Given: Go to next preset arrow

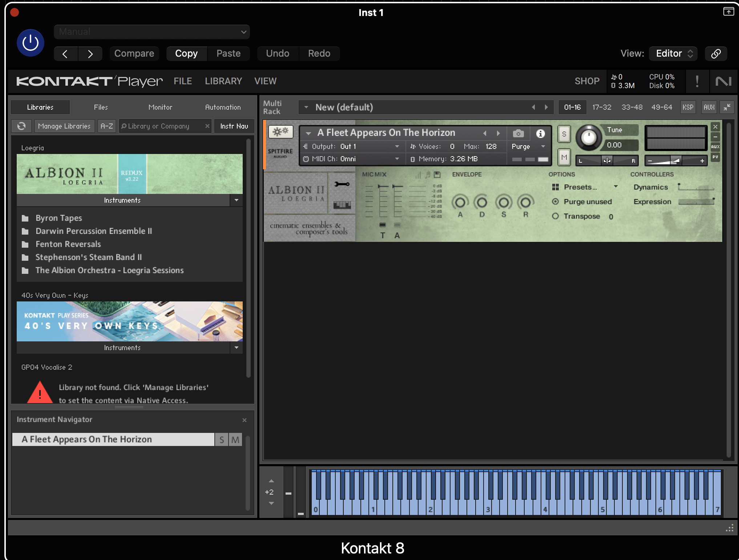Looking at the screenshot, I should pos(90,54).
